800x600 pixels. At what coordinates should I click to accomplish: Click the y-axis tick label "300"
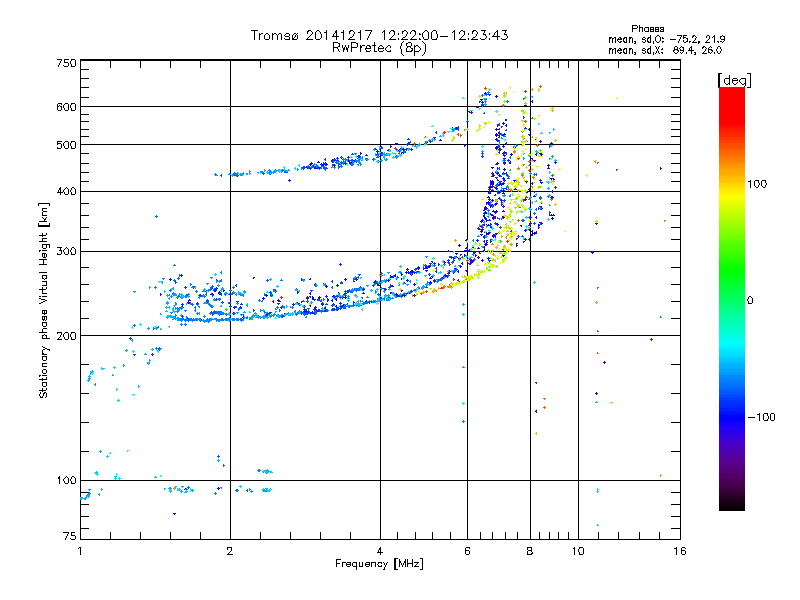point(66,252)
